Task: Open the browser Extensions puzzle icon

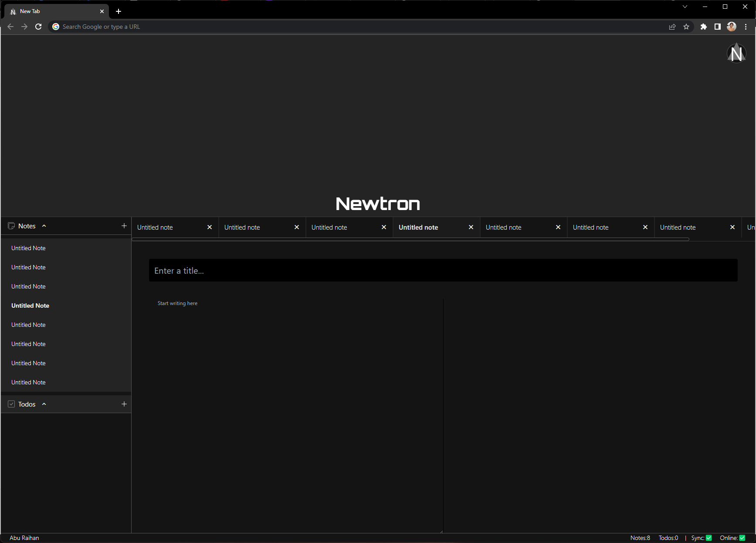Action: [703, 27]
